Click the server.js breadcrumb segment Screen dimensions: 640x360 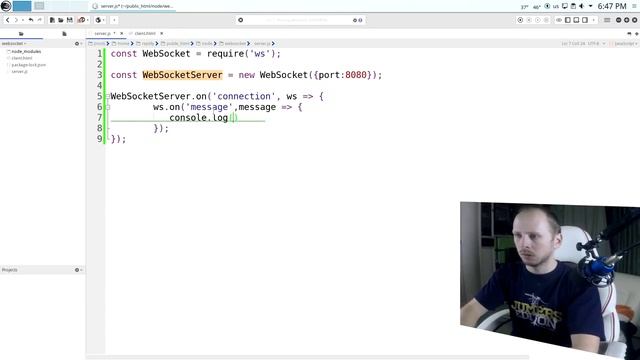[262, 43]
